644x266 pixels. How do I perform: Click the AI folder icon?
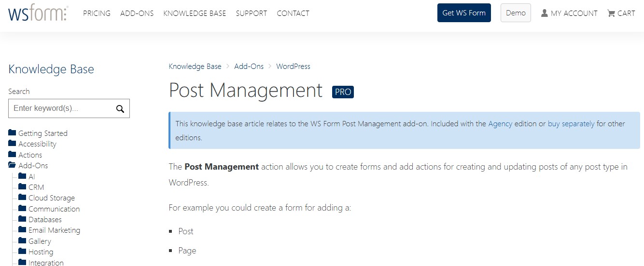point(22,176)
